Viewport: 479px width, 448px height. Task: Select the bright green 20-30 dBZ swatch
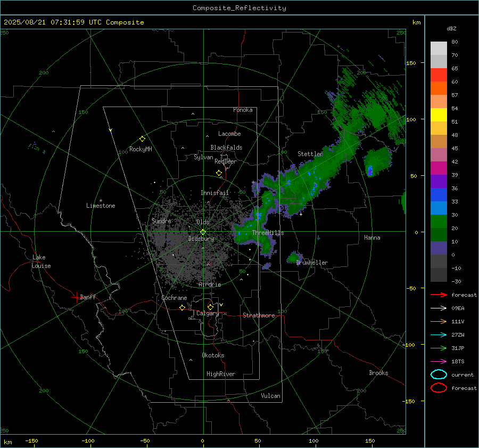click(439, 222)
